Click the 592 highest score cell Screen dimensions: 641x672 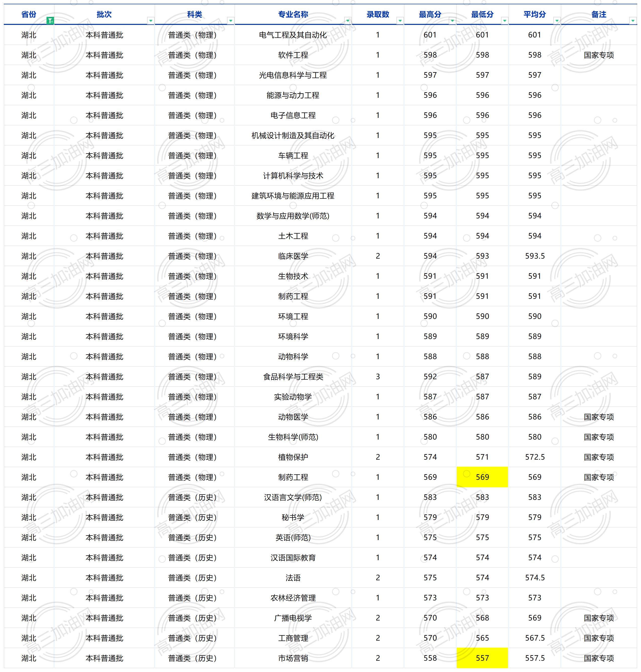pyautogui.click(x=430, y=377)
